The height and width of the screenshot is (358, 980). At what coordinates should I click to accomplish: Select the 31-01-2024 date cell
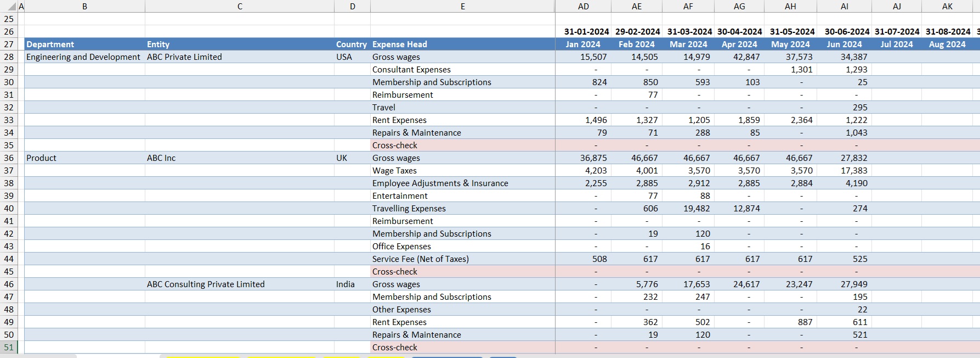(586, 32)
